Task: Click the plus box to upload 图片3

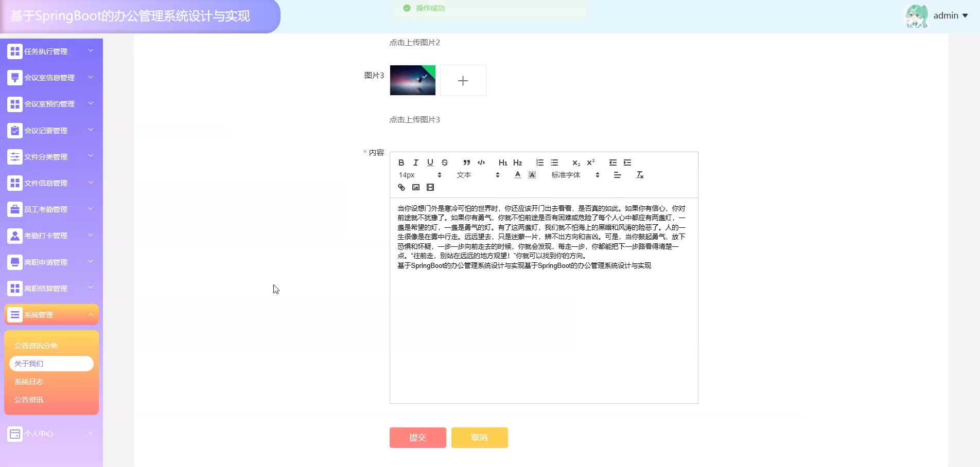Action: [463, 80]
